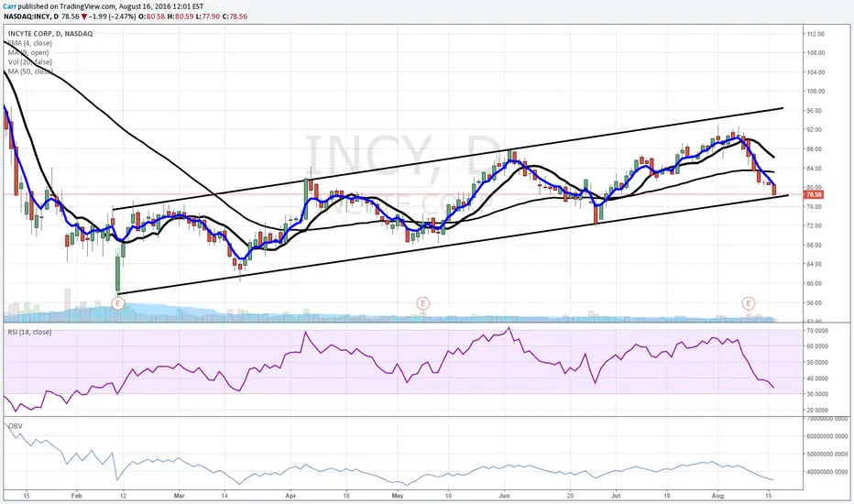Click the 108.00 price axis label
The width and height of the screenshot is (854, 504).
pos(816,53)
